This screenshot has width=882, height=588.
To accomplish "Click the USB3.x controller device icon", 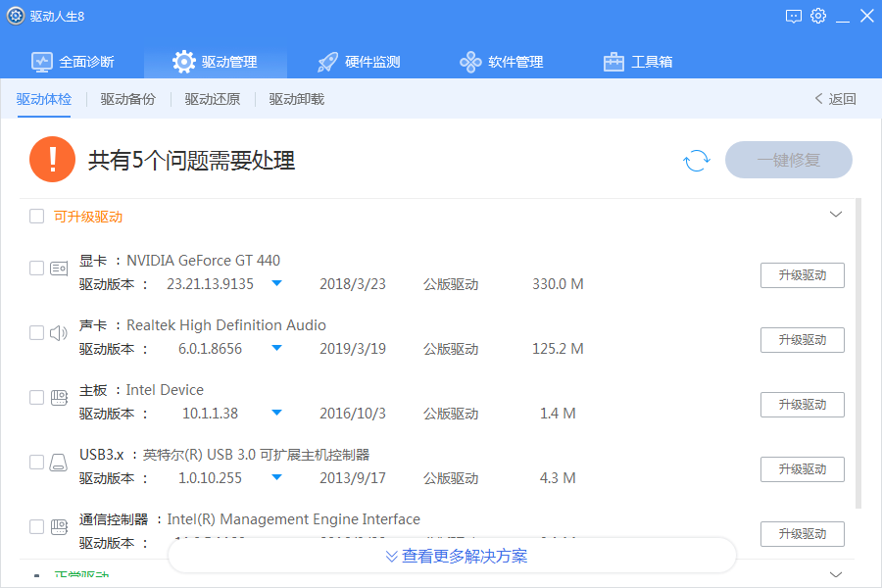I will click(x=59, y=463).
